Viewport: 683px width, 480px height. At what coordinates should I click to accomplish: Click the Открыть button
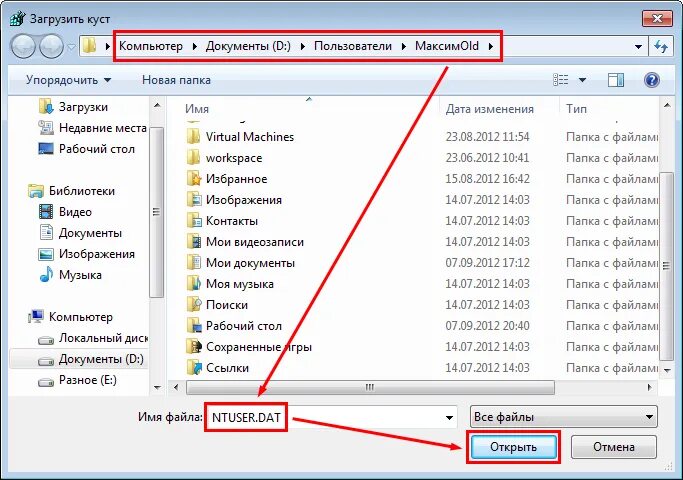coord(513,447)
